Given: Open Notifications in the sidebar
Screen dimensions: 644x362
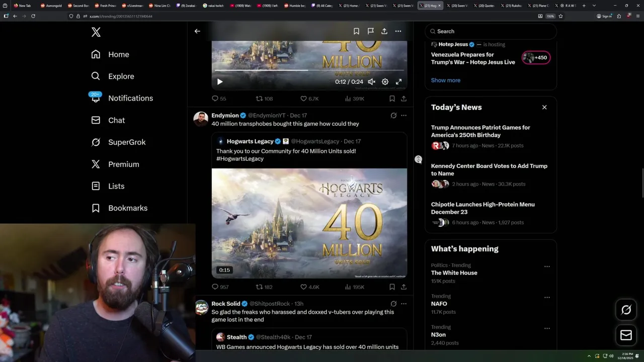Looking at the screenshot, I should point(122,98).
